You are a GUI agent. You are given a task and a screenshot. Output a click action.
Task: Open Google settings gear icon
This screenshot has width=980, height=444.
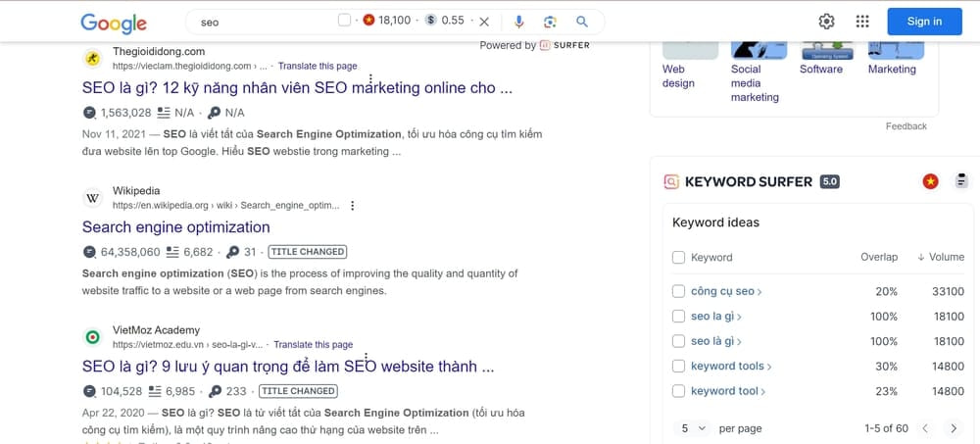tap(826, 22)
